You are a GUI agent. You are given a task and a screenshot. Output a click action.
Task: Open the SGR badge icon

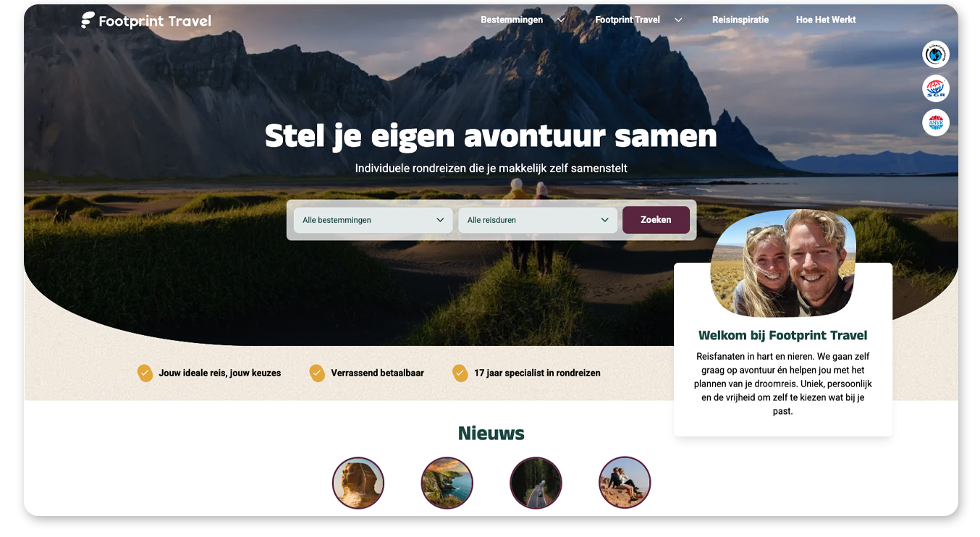point(936,88)
